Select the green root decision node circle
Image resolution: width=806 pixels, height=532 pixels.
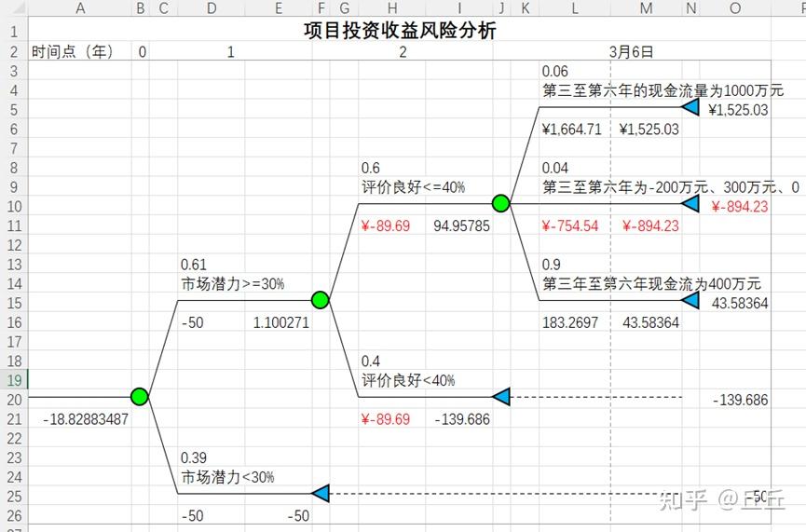pos(139,396)
